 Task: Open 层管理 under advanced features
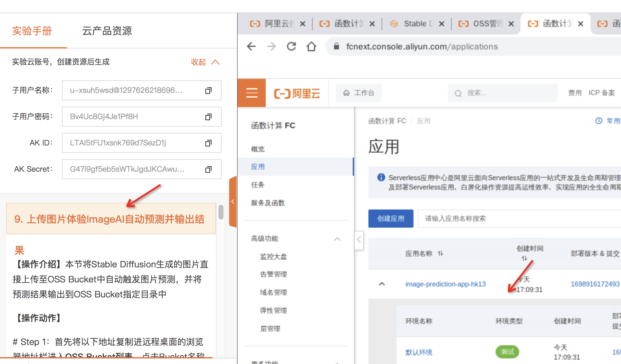click(270, 329)
